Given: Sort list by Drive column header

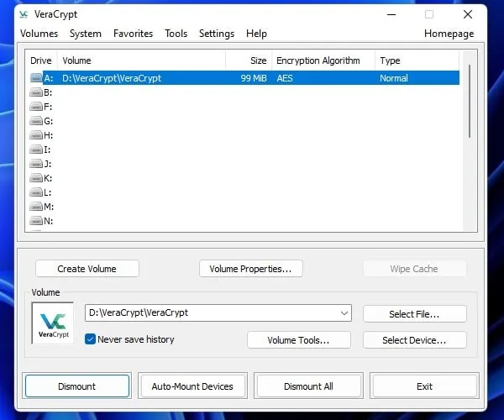Looking at the screenshot, I should click(x=41, y=60).
